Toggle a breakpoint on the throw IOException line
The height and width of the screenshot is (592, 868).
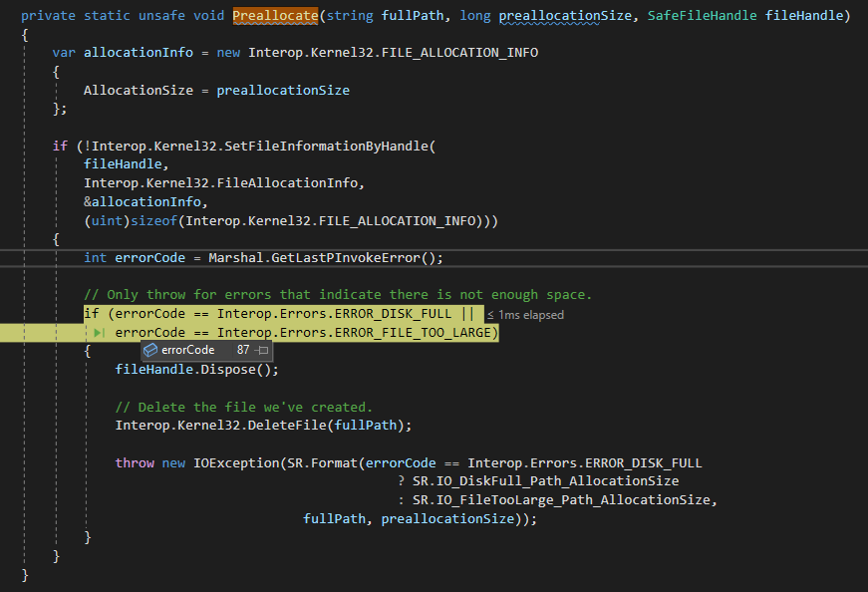tap(10, 462)
